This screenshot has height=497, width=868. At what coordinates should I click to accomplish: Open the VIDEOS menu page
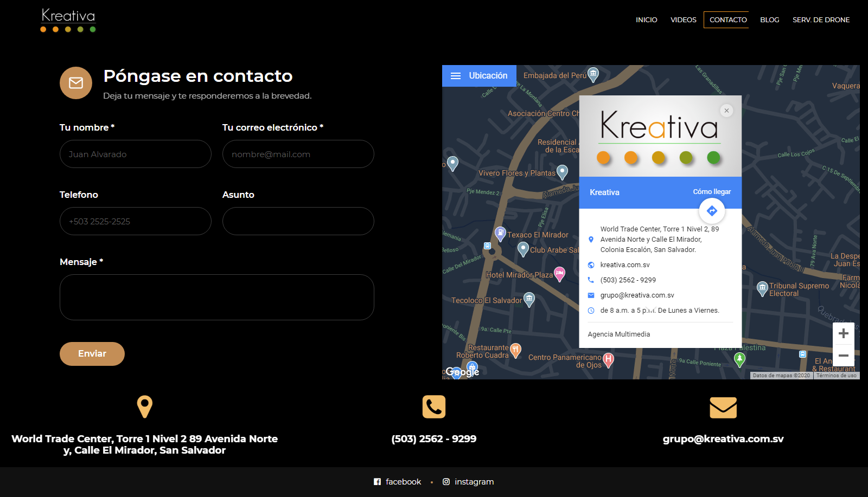(x=683, y=20)
